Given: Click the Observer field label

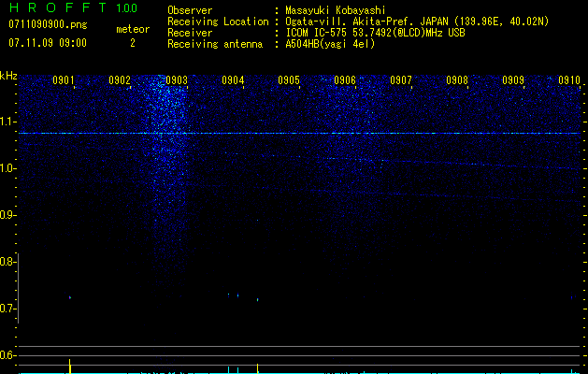Looking at the screenshot, I should (x=190, y=10).
